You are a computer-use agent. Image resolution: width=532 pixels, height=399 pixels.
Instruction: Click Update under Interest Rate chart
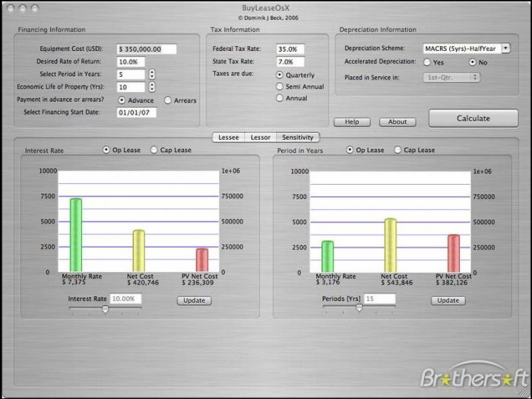point(194,301)
